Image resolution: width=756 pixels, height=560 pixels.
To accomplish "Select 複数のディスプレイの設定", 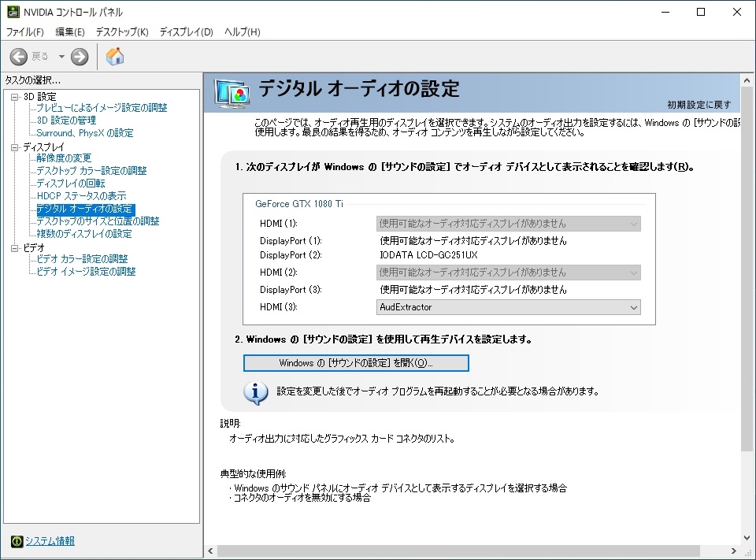I will 84,233.
